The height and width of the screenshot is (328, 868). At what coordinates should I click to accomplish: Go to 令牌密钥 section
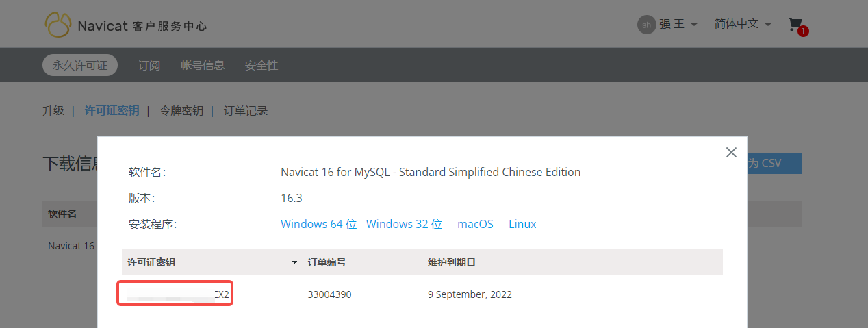[181, 110]
